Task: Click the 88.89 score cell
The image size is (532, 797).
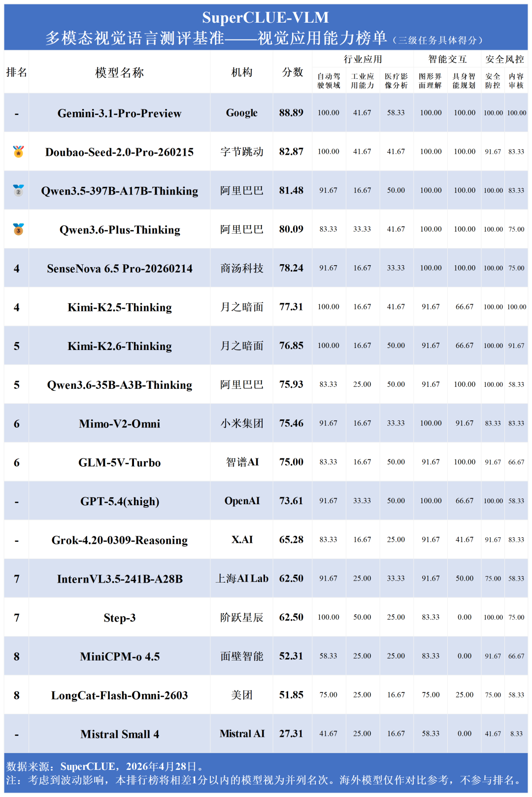Action: point(291,113)
